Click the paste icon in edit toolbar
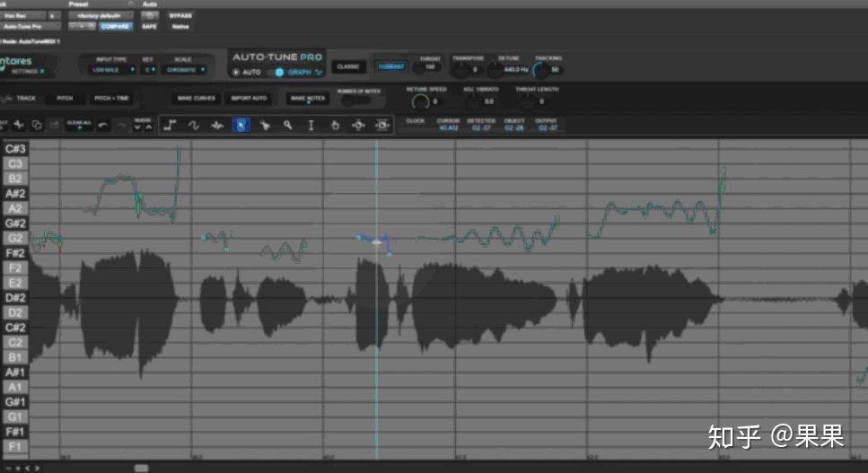The height and width of the screenshot is (473, 868). (x=54, y=125)
